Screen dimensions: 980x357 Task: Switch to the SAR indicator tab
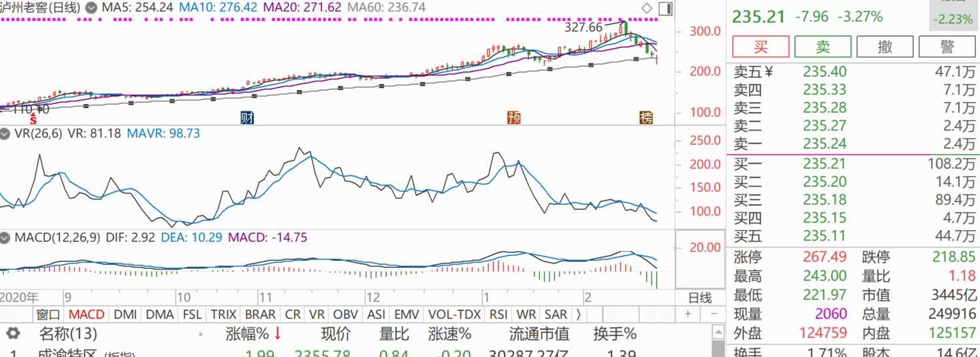click(556, 314)
